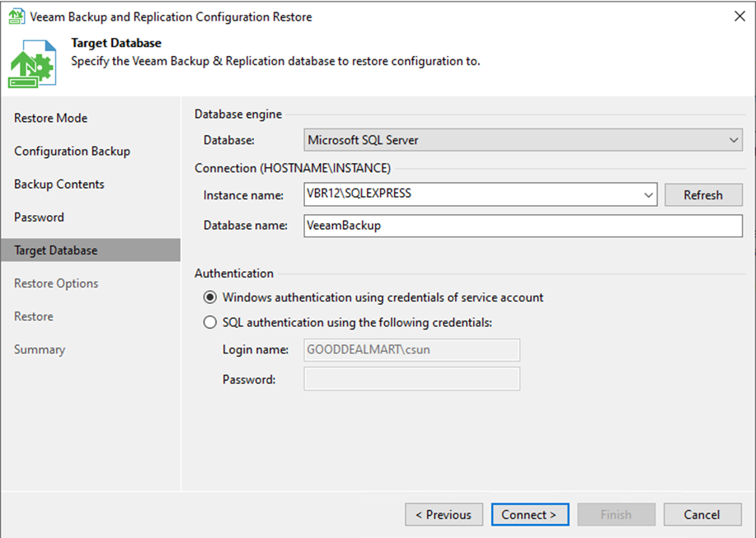Click the Login name label
The width and height of the screenshot is (756, 538).
[x=256, y=349]
